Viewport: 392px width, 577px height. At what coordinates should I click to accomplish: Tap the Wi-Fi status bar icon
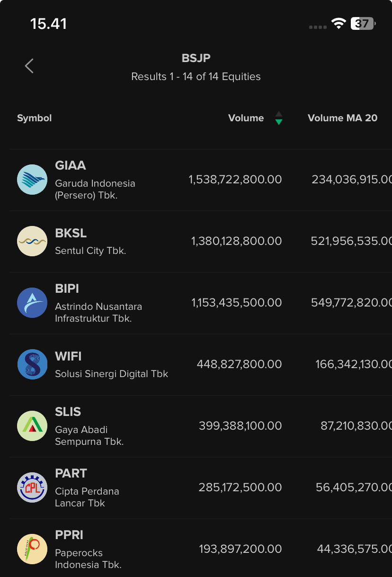pos(339,24)
